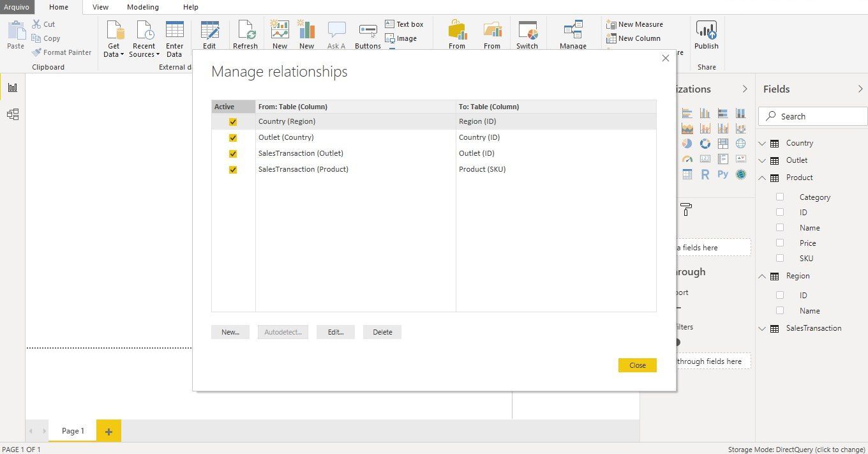Check the Price field under Product
Viewport: 868px width, 454px height.
(x=780, y=243)
